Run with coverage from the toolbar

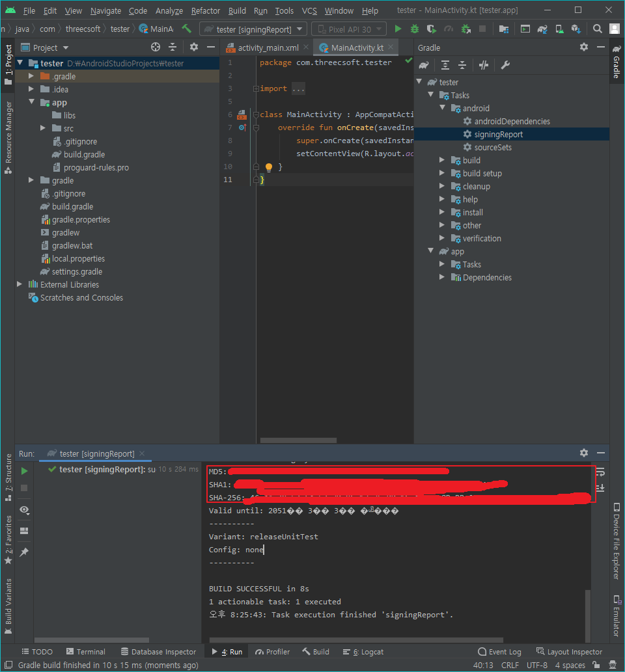coord(432,29)
